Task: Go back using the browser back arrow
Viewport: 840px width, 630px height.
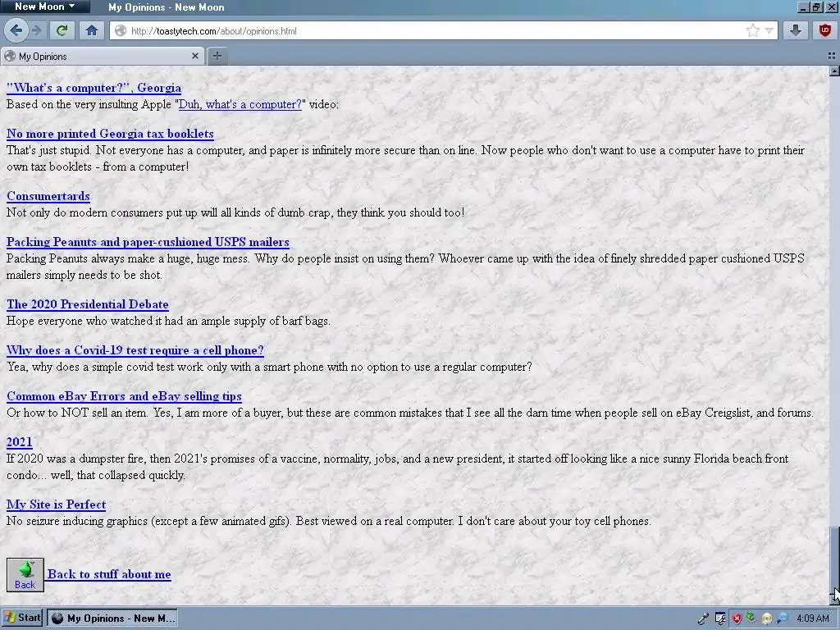Action: 16,30
